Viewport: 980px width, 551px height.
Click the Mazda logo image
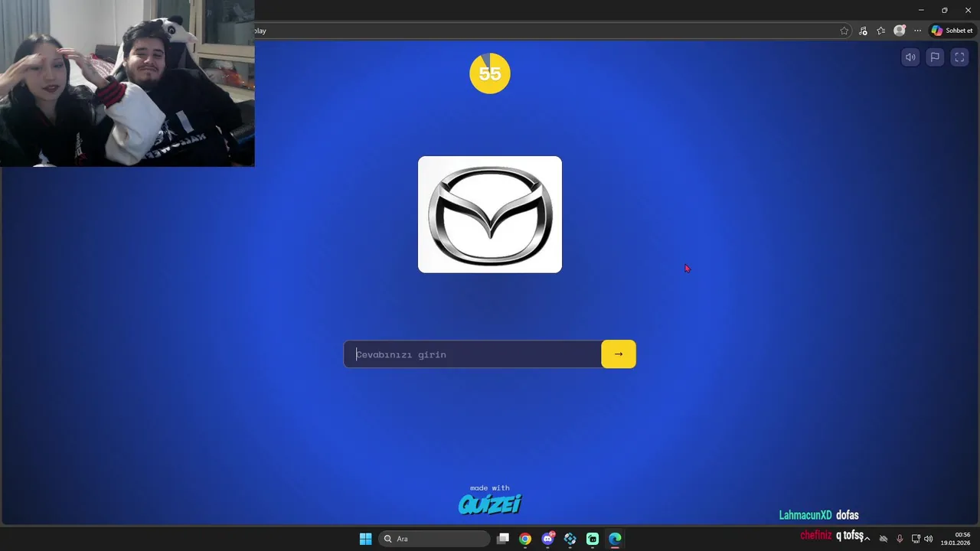[490, 214]
